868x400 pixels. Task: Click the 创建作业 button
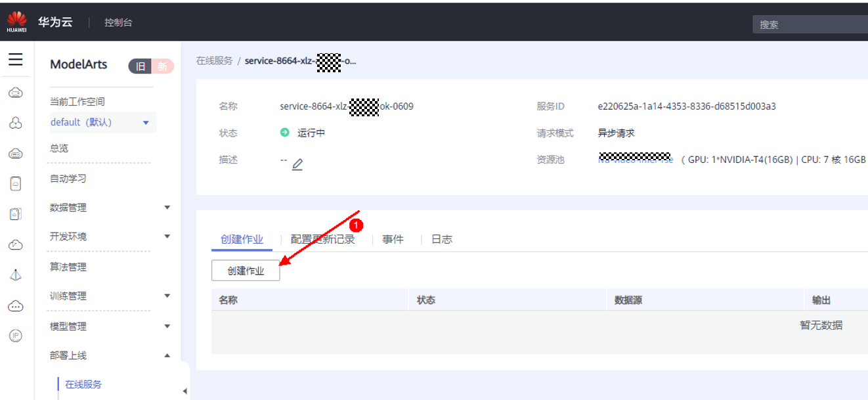coord(246,271)
